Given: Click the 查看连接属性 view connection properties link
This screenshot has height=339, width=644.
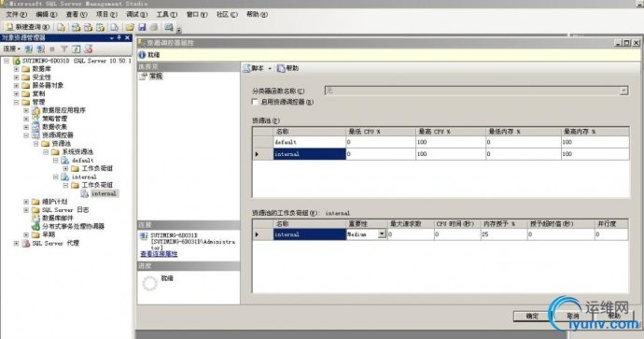Looking at the screenshot, I should click(x=159, y=254).
